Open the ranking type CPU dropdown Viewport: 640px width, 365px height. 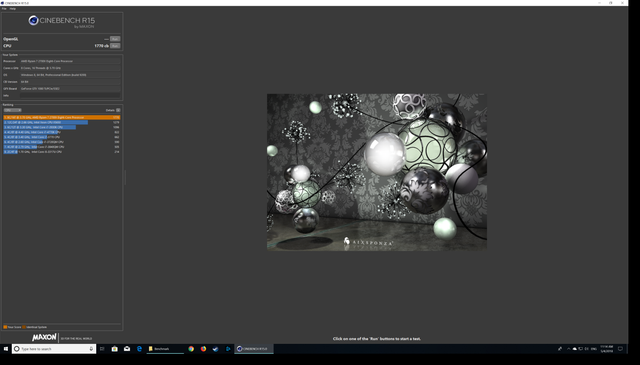[12, 110]
